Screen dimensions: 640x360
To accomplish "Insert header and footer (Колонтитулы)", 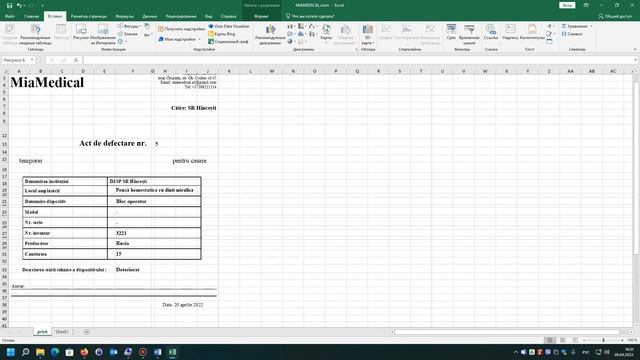I will coord(532,32).
